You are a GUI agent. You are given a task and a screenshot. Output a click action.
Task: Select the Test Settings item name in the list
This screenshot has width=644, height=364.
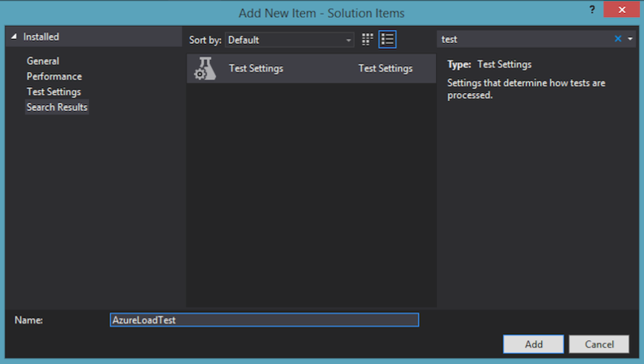coord(256,68)
